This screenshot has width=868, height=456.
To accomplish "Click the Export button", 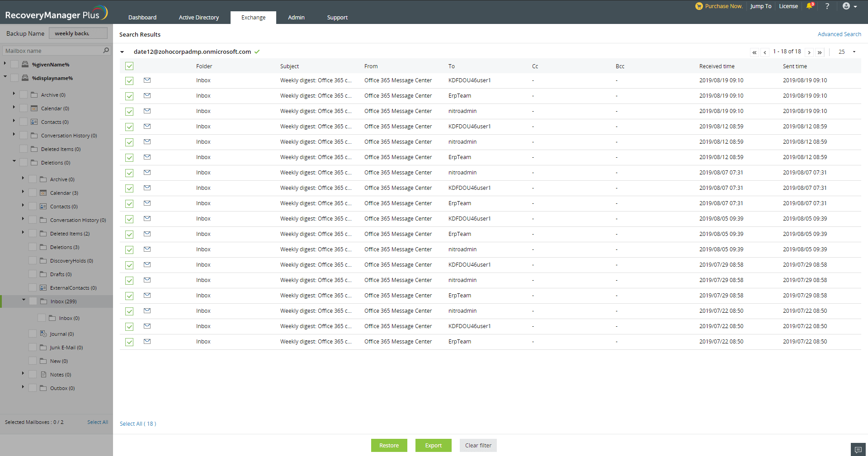I will [x=433, y=446].
